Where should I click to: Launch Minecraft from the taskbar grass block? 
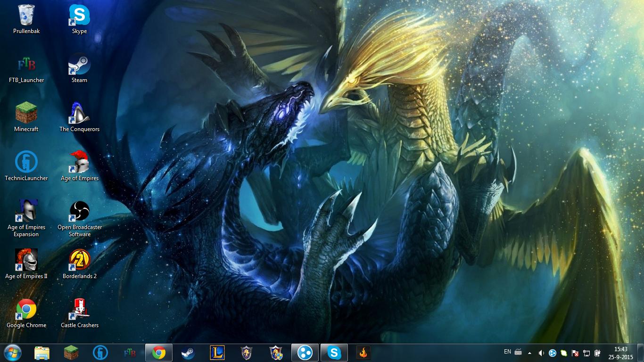point(71,353)
